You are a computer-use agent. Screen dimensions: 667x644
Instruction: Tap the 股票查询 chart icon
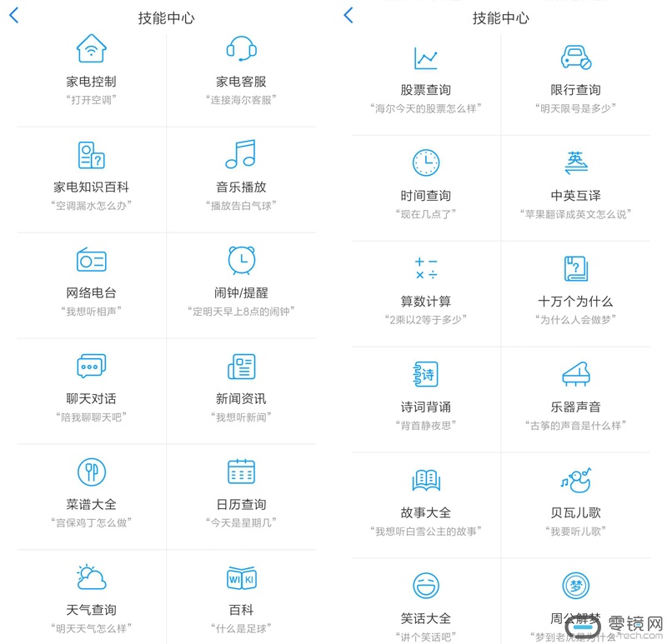click(425, 58)
